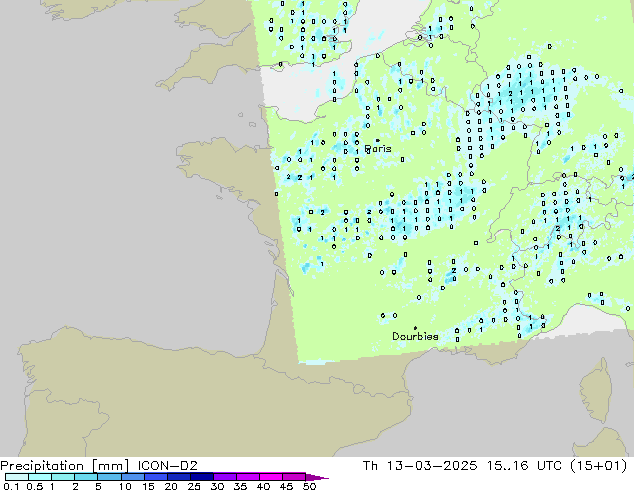Select the black dot marking Dourbies
This screenshot has width=634, height=490.
click(415, 328)
